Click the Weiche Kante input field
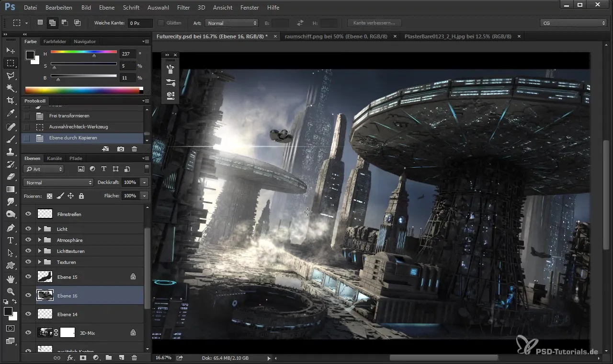The height and width of the screenshot is (364, 613). point(140,23)
